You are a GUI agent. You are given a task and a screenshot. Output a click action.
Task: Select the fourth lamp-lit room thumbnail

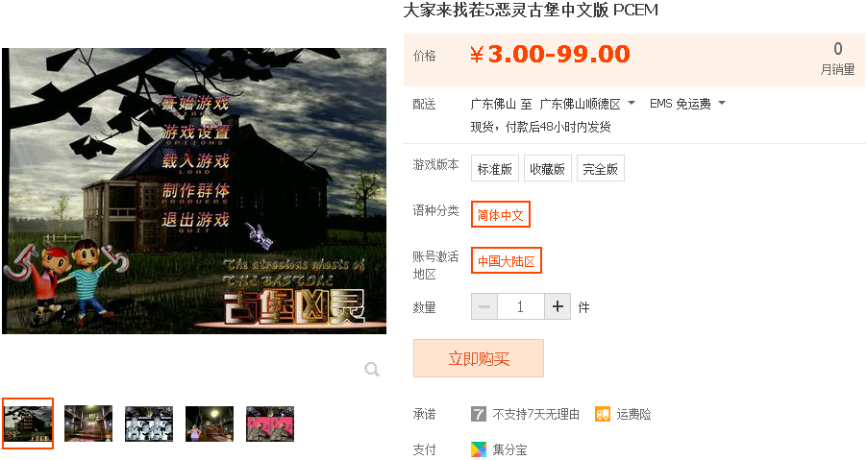point(210,424)
